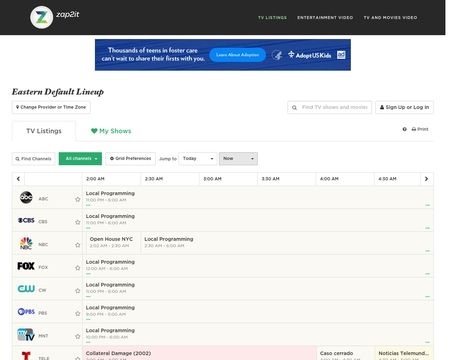Favorite the ABC channel star
450x360 pixels.
pos(78,199)
